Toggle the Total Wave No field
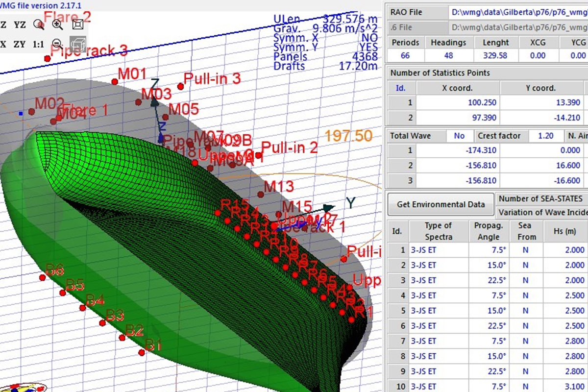The image size is (588, 392). (459, 136)
